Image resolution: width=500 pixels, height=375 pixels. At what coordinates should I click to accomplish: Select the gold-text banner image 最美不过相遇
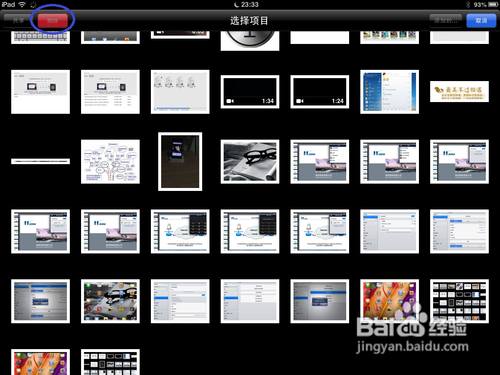[459, 91]
